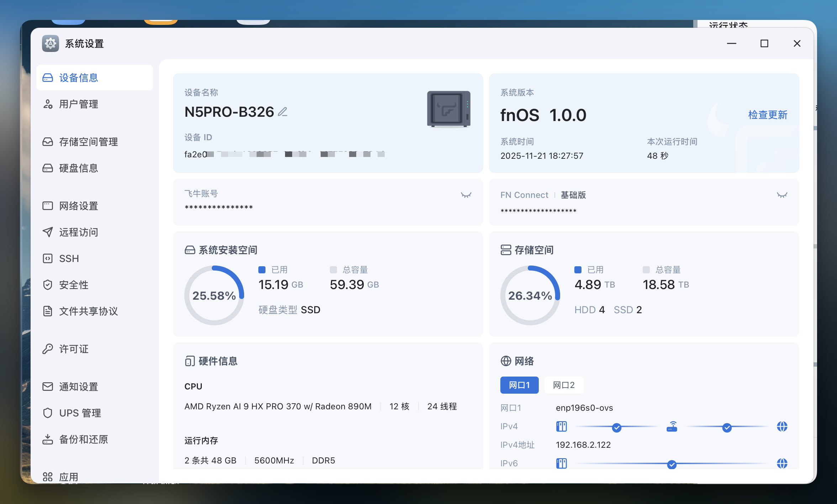Open 用户管理 in the sidebar
837x504 pixels.
(78, 104)
